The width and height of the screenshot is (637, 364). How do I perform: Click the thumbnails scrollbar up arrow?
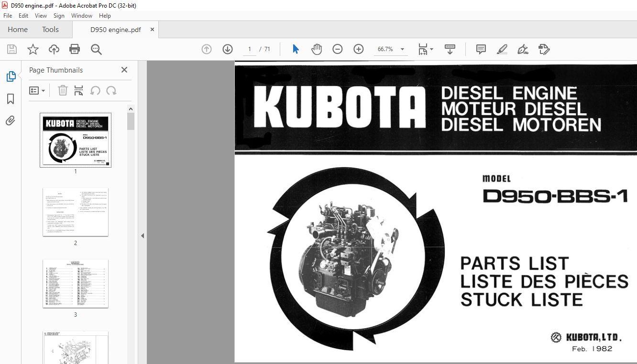pos(131,109)
